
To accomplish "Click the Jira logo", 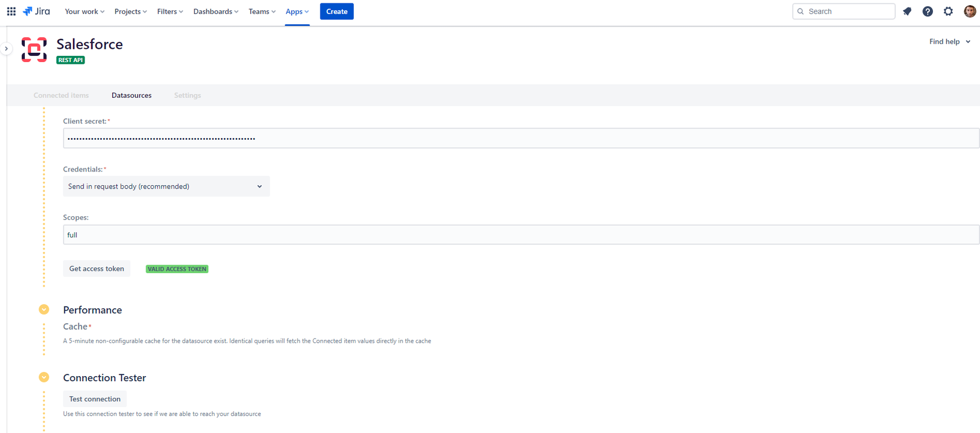I will coord(36,12).
